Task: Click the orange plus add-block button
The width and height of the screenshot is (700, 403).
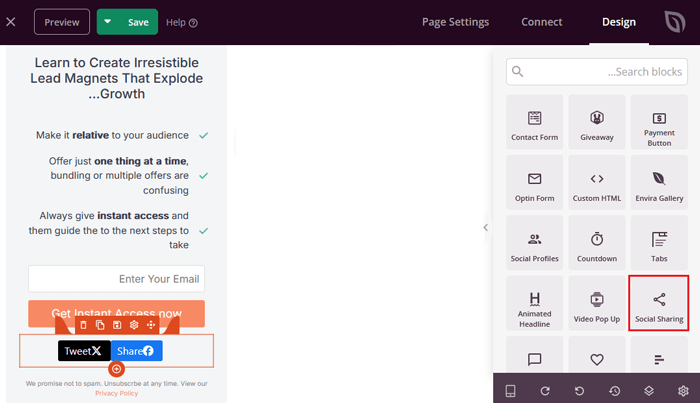Action: coord(116,369)
